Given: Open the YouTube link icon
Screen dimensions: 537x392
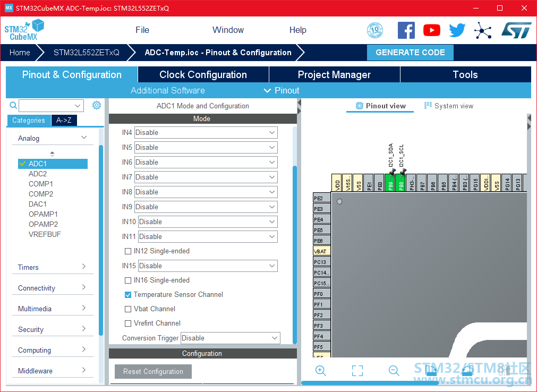Looking at the screenshot, I should [431, 30].
